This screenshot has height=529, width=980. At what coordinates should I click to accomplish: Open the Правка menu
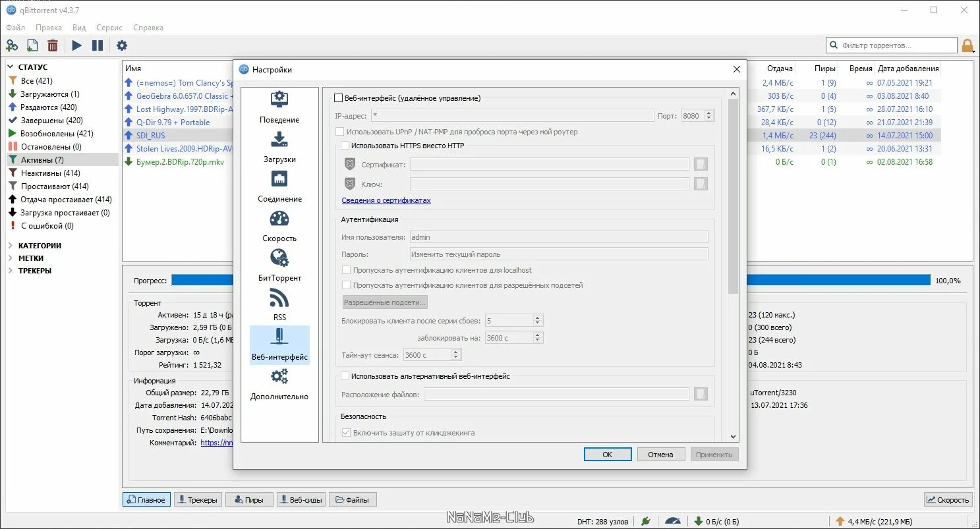[49, 28]
